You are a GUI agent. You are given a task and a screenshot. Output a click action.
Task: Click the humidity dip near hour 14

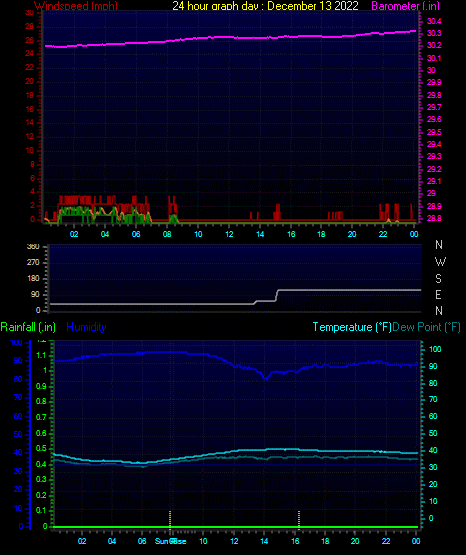click(266, 377)
